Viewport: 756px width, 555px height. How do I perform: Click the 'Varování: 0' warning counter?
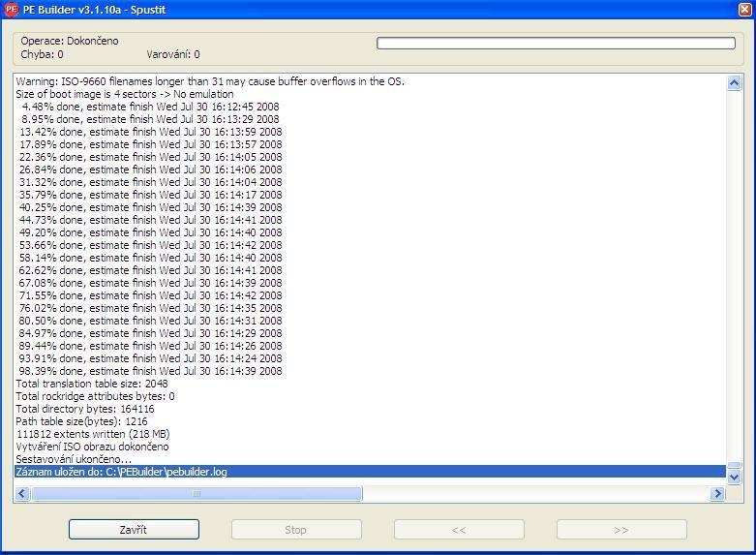(x=173, y=54)
